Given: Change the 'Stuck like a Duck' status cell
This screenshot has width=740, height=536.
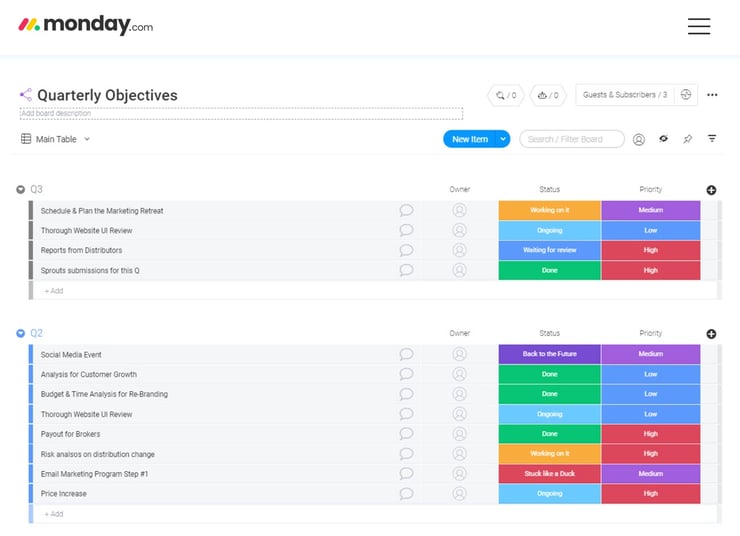Looking at the screenshot, I should tap(549, 474).
